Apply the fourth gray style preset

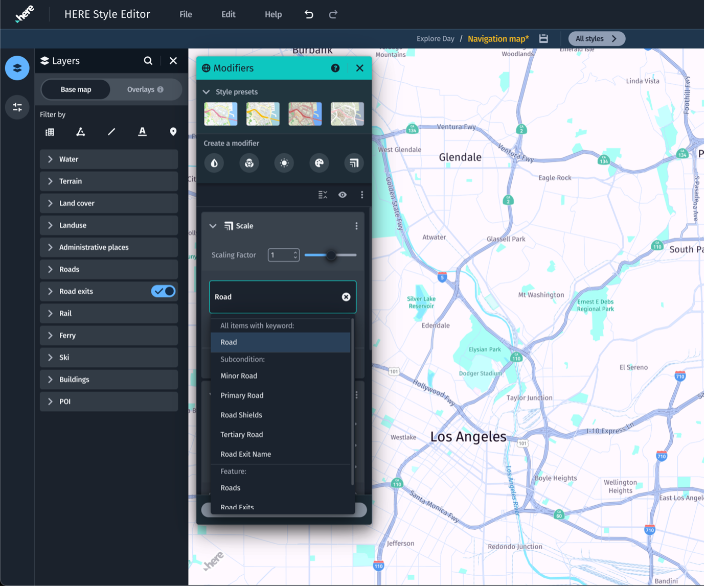click(x=347, y=114)
